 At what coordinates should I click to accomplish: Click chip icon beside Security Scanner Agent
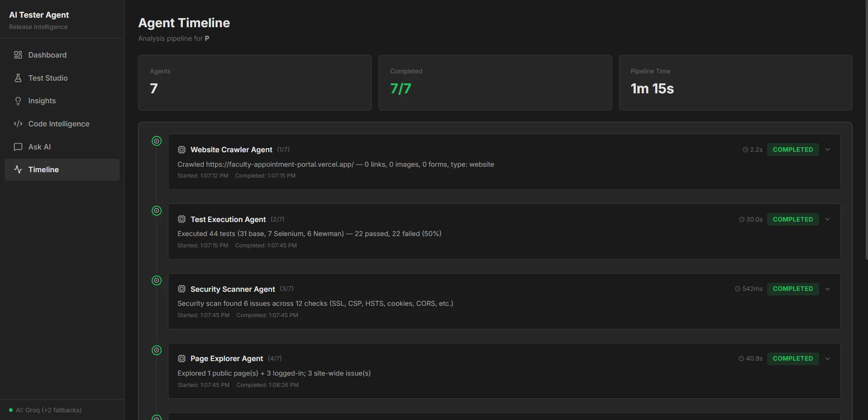coord(182,289)
